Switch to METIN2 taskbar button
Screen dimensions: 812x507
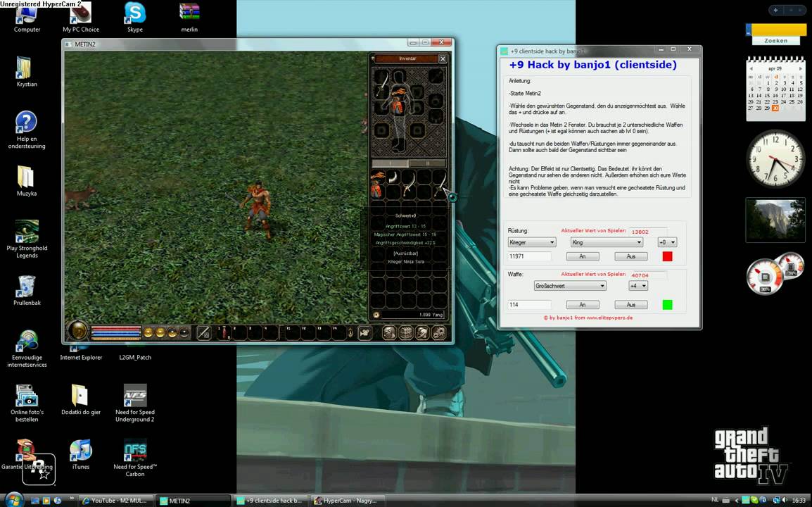[x=194, y=501]
